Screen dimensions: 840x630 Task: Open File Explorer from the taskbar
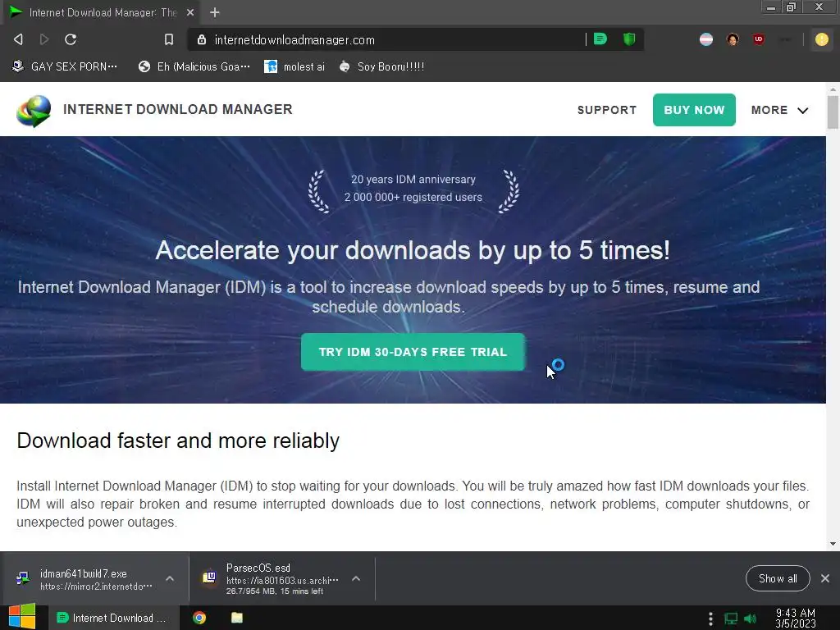pos(237,618)
